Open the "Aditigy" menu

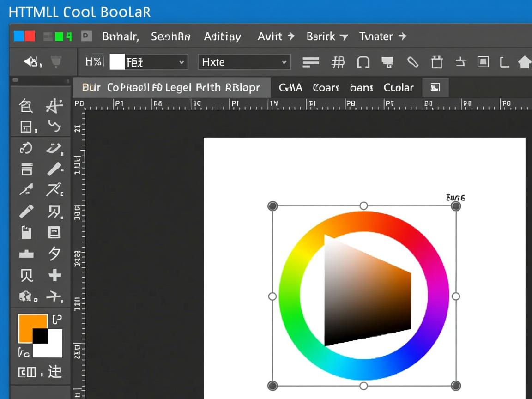tap(222, 36)
